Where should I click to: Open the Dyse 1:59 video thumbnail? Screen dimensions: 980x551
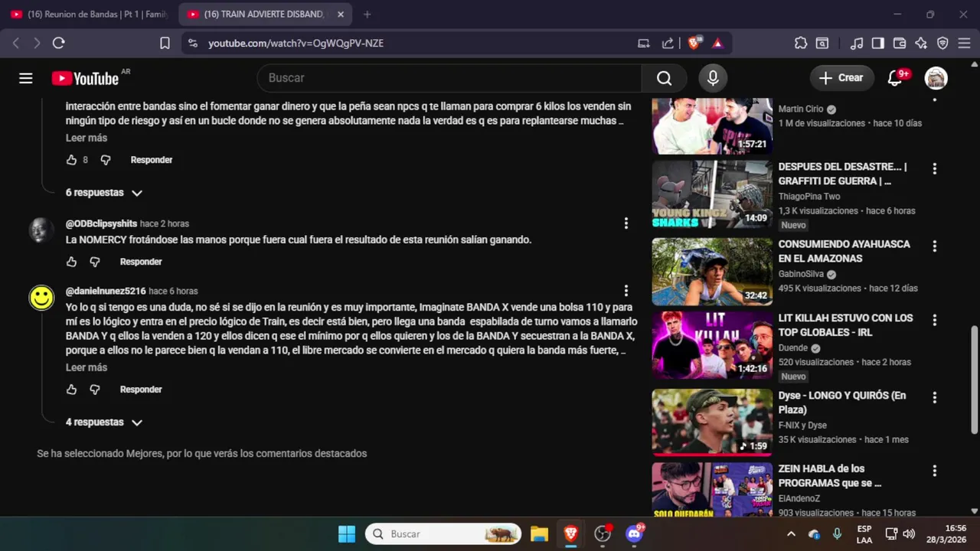(712, 422)
